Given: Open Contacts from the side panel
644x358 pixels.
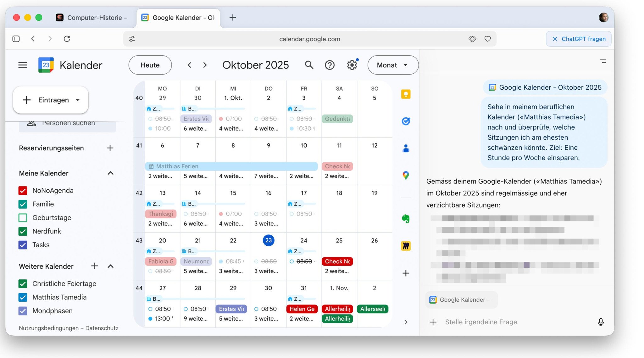Looking at the screenshot, I should point(406,148).
